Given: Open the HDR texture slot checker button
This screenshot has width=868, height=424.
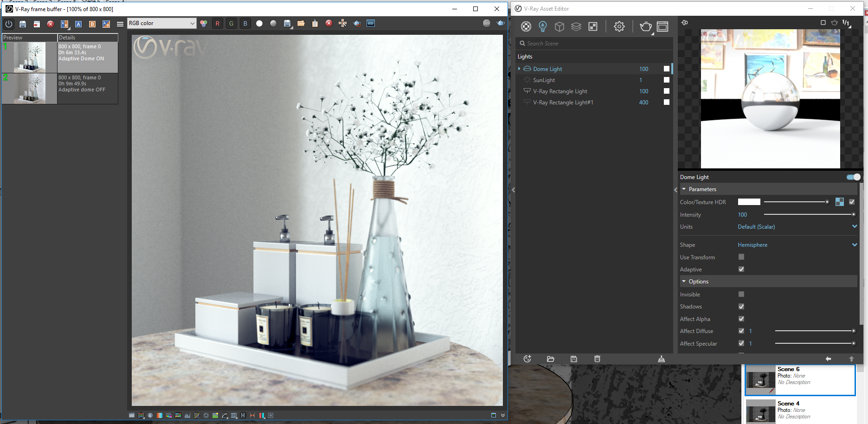Looking at the screenshot, I should 840,202.
